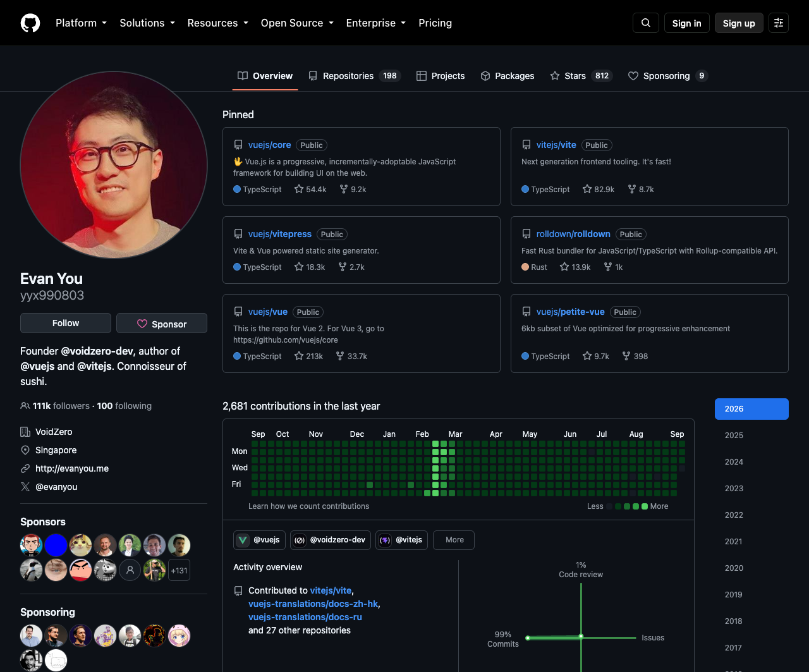The image size is (809, 672).
Task: Open the vuejs/vitepress repository
Action: [280, 234]
